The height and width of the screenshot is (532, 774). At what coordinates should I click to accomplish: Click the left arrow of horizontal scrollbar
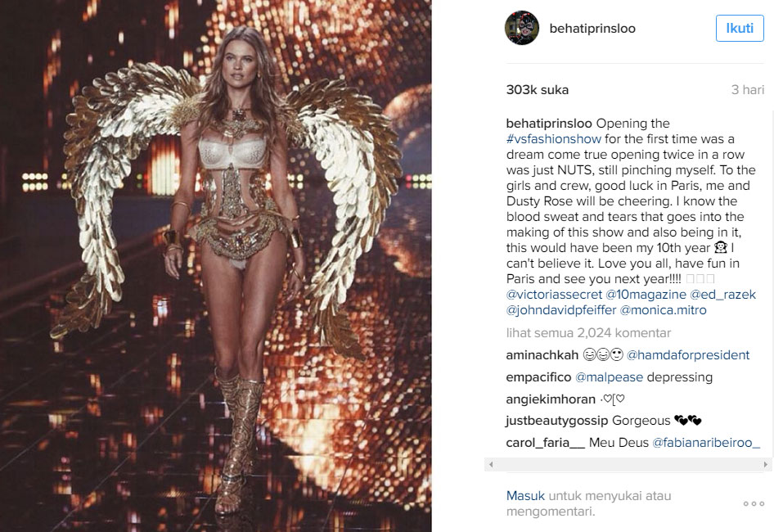[491, 464]
